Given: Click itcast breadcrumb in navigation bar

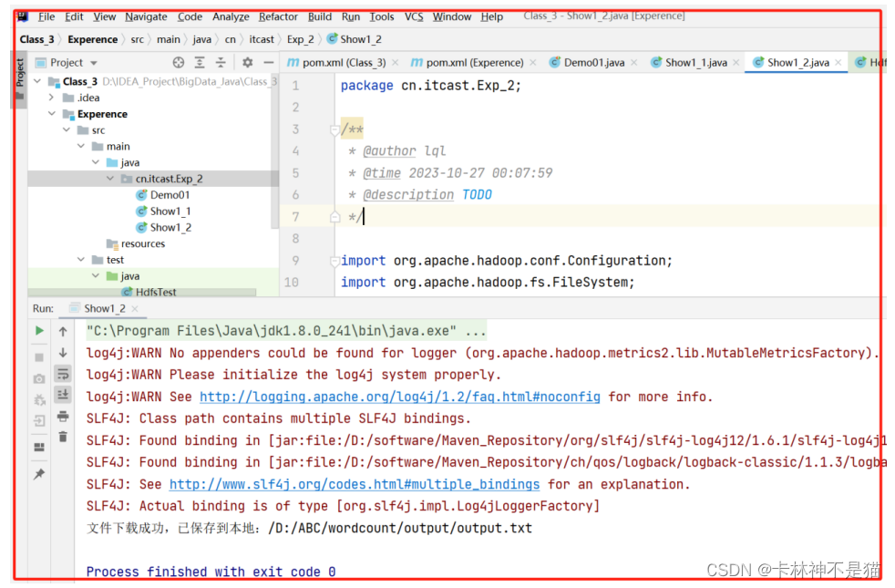Looking at the screenshot, I should click(x=262, y=39).
